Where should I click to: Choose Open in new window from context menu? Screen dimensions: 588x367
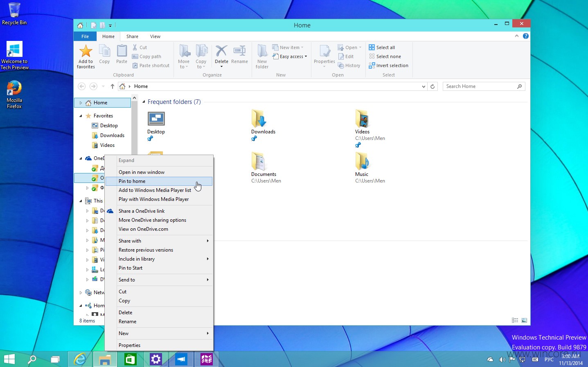[x=159, y=172]
